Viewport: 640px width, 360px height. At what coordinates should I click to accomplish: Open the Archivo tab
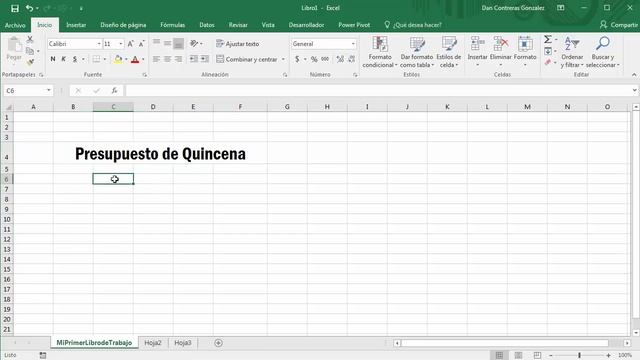15,25
